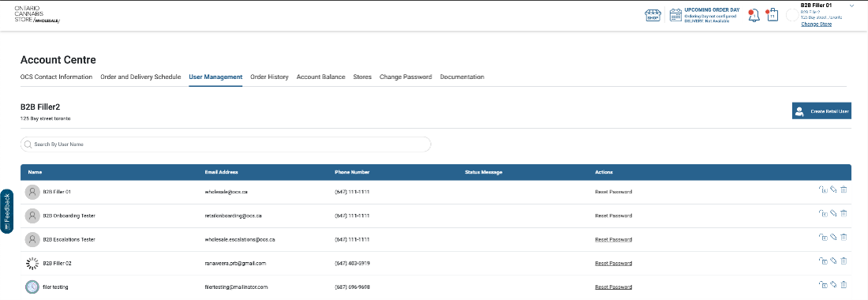Click the unlock icon for filer testing
868x300 pixels.
click(x=823, y=284)
